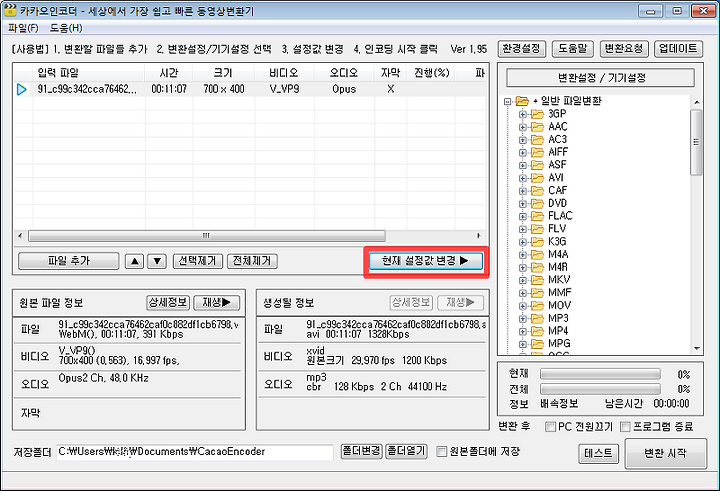The height and width of the screenshot is (491, 720).
Task: Click the preset tree scroll-up arrow
Action: 697,102
